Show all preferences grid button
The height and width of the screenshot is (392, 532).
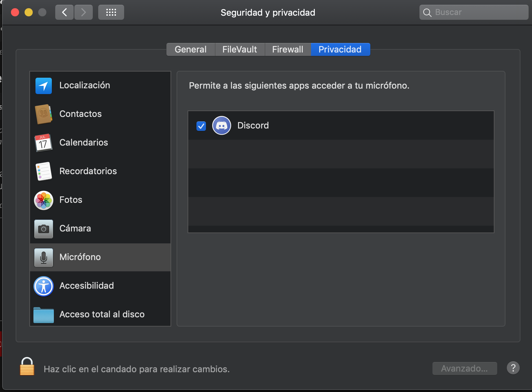111,13
